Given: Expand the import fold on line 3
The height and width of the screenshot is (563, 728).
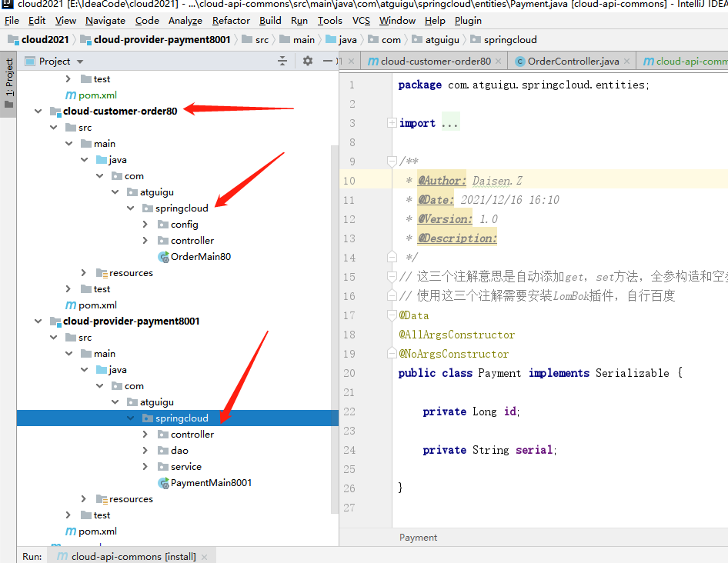Looking at the screenshot, I should tap(392, 123).
